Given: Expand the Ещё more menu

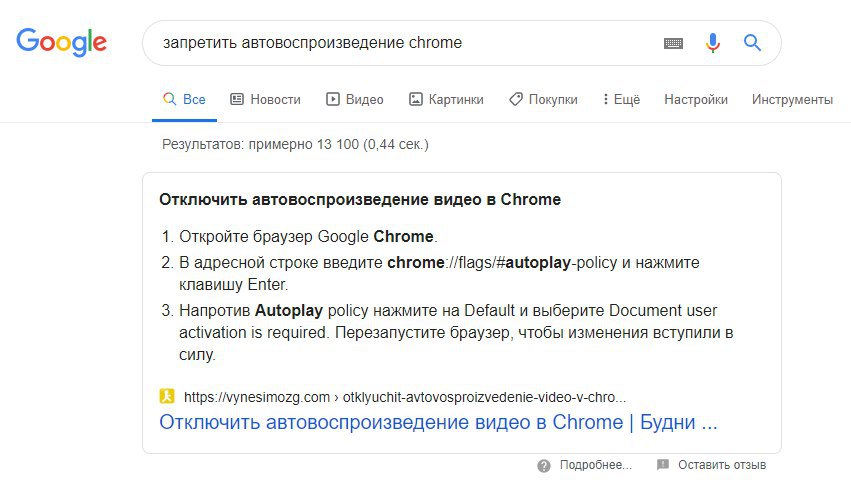Looking at the screenshot, I should point(621,99).
